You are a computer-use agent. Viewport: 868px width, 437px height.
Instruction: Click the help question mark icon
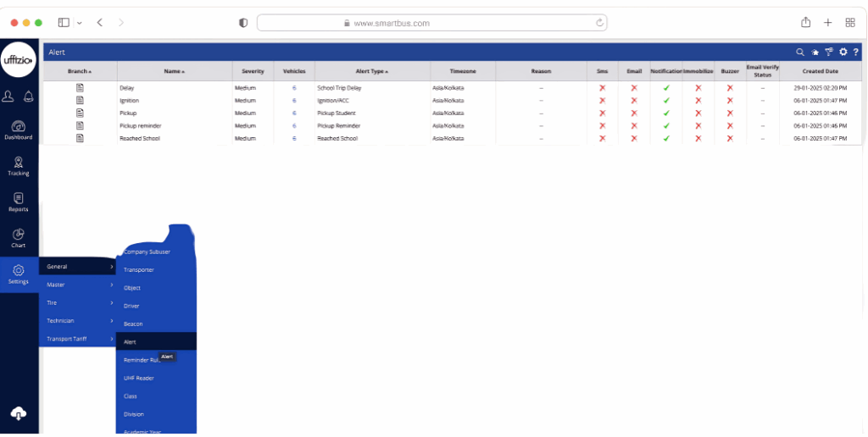[856, 53]
